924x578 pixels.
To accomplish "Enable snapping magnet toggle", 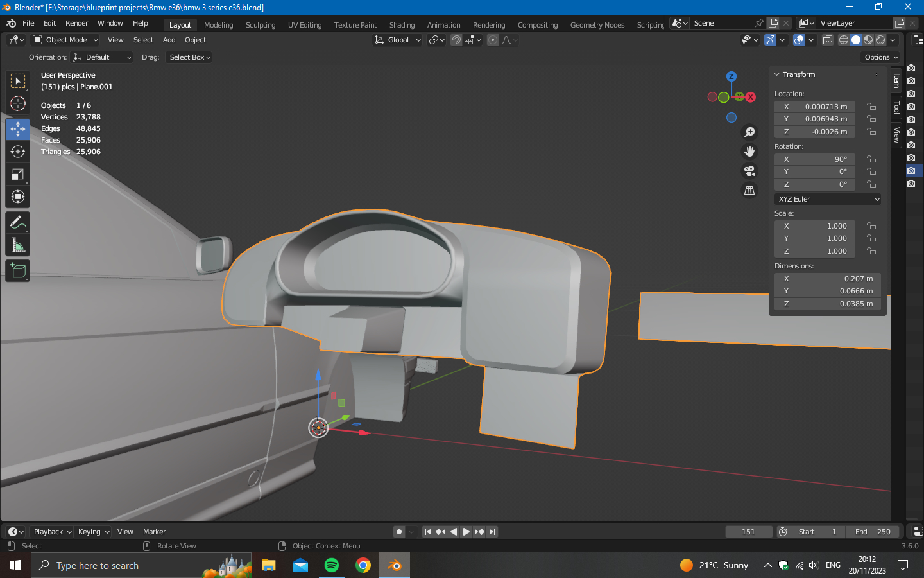I will [456, 40].
